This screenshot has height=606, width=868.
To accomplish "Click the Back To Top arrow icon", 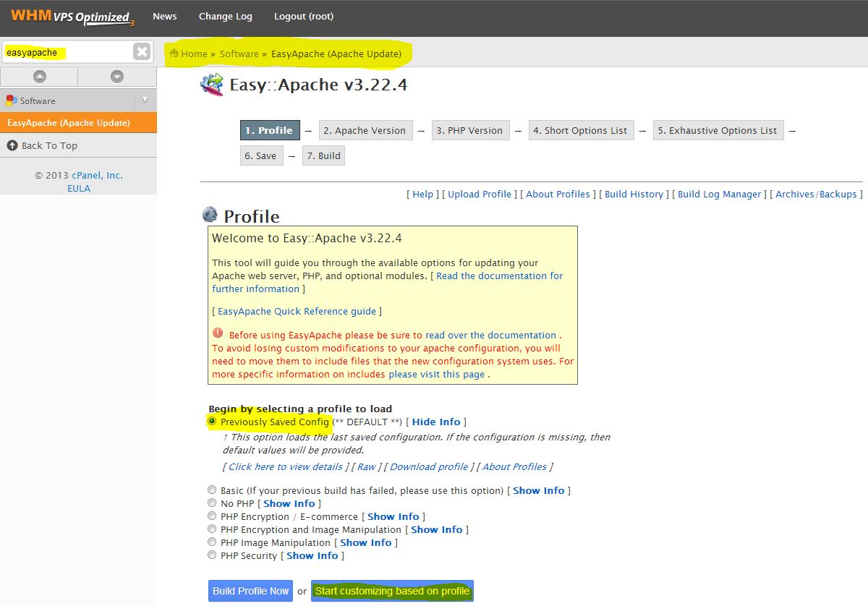I will [x=12, y=145].
